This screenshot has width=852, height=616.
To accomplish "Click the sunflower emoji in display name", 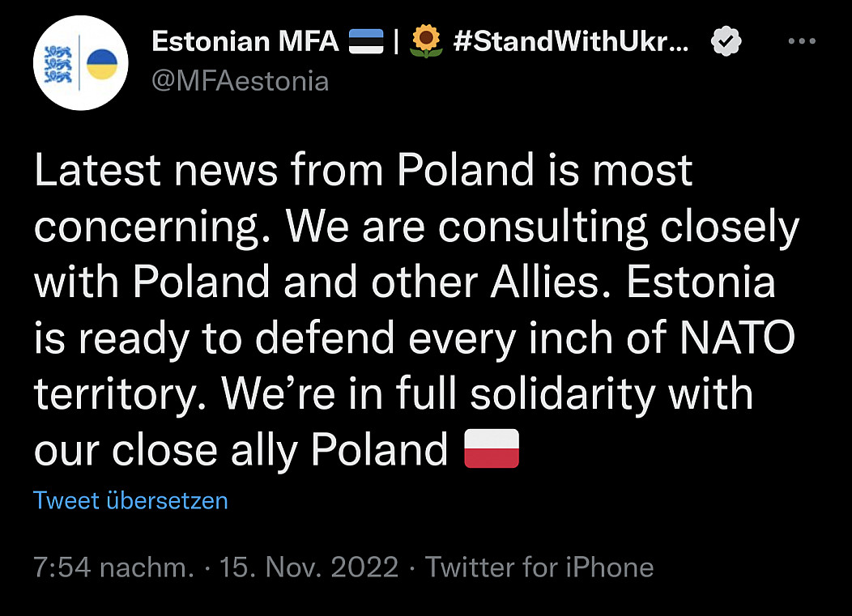I will tap(425, 41).
